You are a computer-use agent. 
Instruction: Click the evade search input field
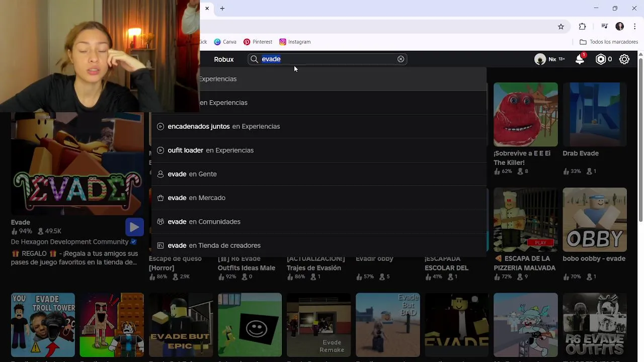click(328, 59)
